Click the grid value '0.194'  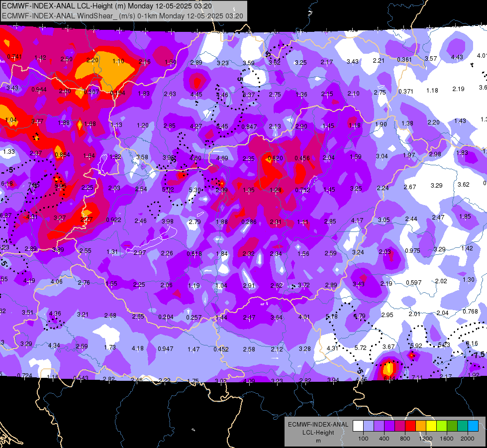point(118,93)
